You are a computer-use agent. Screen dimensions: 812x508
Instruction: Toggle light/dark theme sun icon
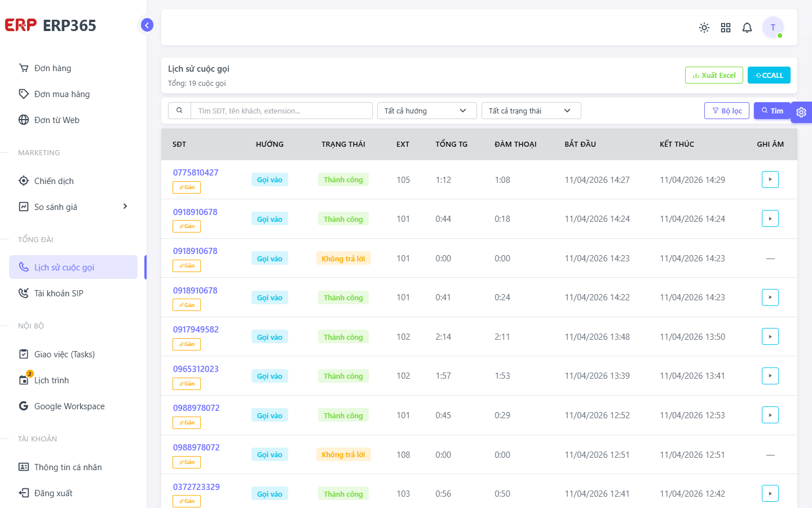[704, 28]
